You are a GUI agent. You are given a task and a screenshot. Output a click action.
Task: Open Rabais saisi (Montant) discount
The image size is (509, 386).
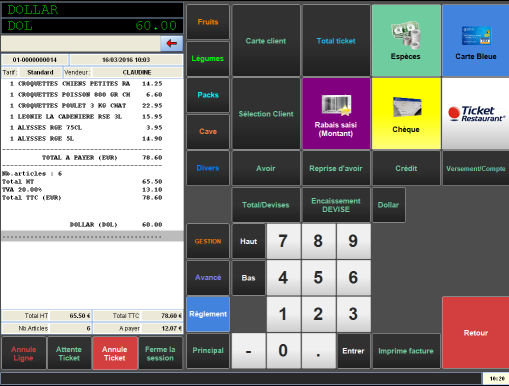coord(336,114)
